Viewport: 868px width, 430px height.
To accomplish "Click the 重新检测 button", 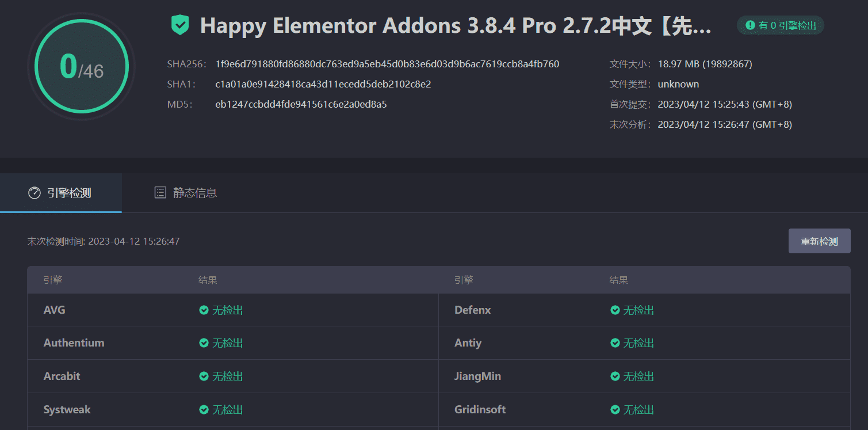I will (x=819, y=241).
